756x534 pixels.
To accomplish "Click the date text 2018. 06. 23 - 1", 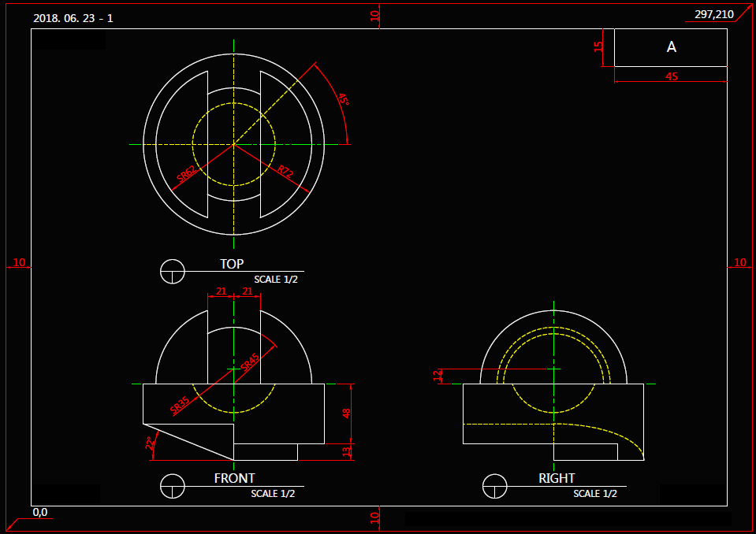I will [x=73, y=18].
